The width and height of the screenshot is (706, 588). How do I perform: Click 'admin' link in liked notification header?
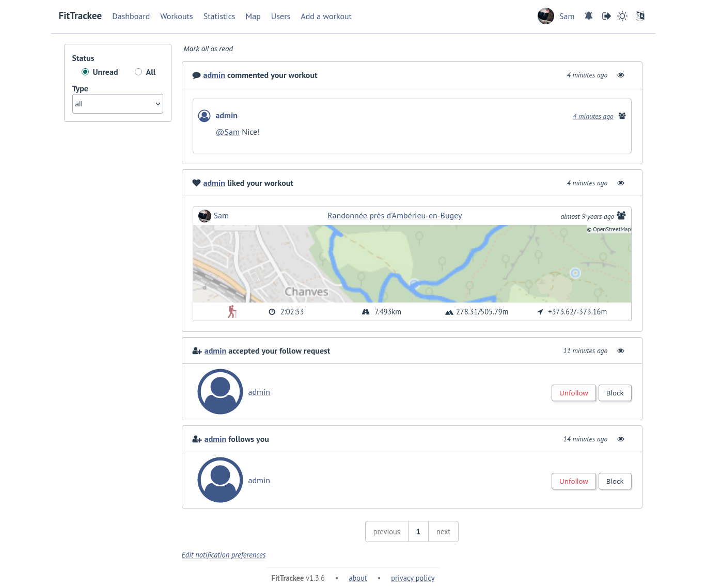[x=214, y=183]
